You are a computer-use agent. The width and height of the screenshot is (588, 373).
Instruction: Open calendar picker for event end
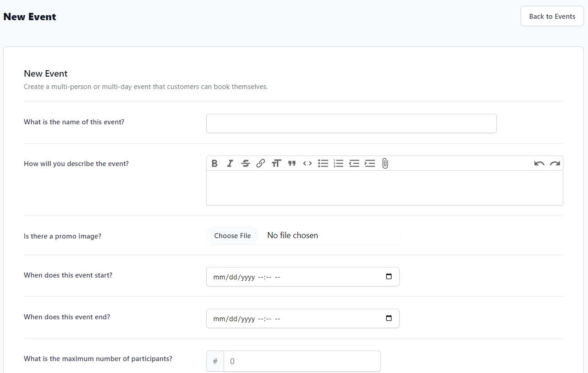pos(389,318)
